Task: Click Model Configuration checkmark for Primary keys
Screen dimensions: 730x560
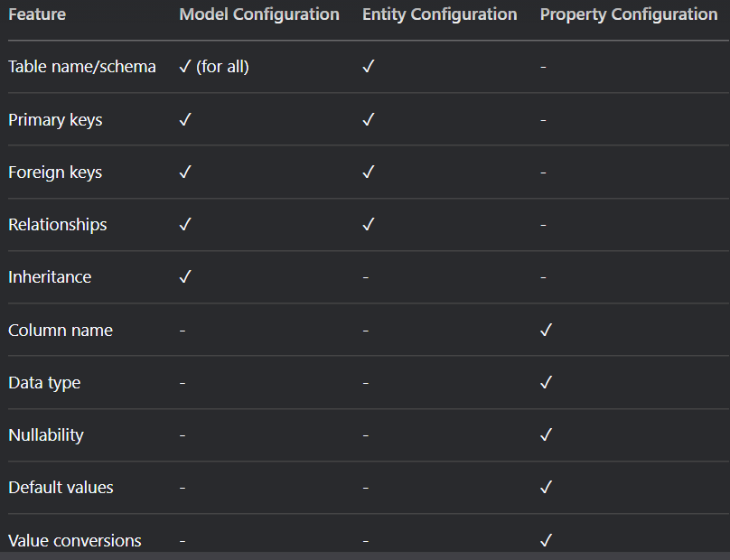Action: coord(185,119)
